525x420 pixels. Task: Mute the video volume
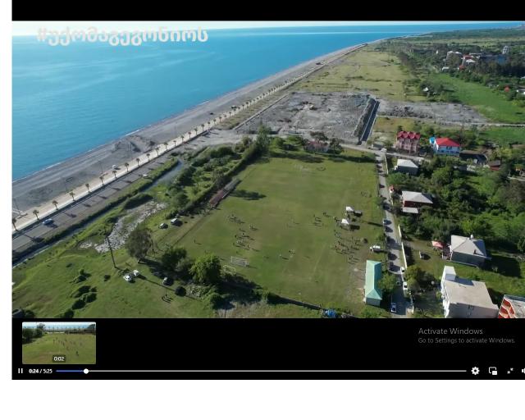coord(523,371)
